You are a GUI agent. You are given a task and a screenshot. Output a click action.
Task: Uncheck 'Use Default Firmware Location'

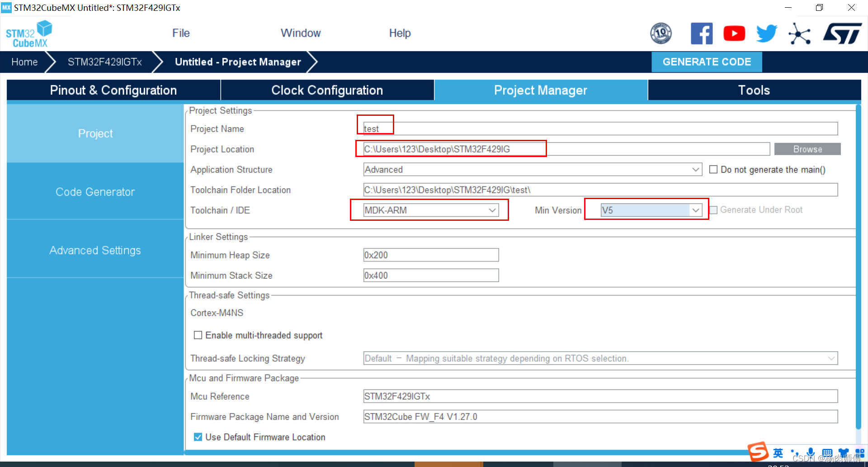[198, 437]
